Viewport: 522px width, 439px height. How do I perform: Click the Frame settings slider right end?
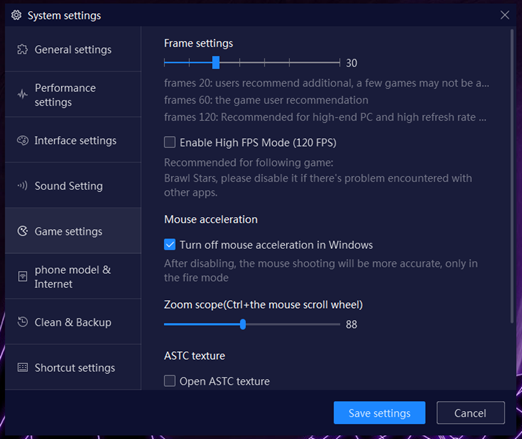(339, 62)
